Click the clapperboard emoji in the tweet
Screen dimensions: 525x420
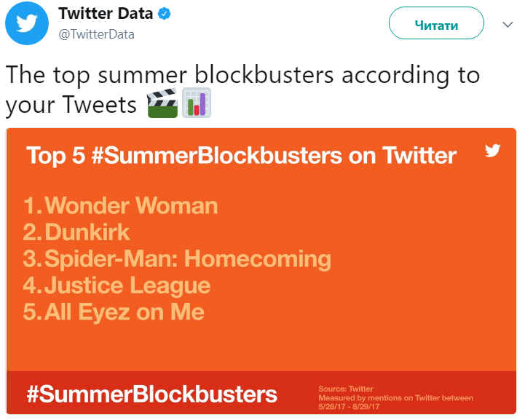(x=162, y=103)
